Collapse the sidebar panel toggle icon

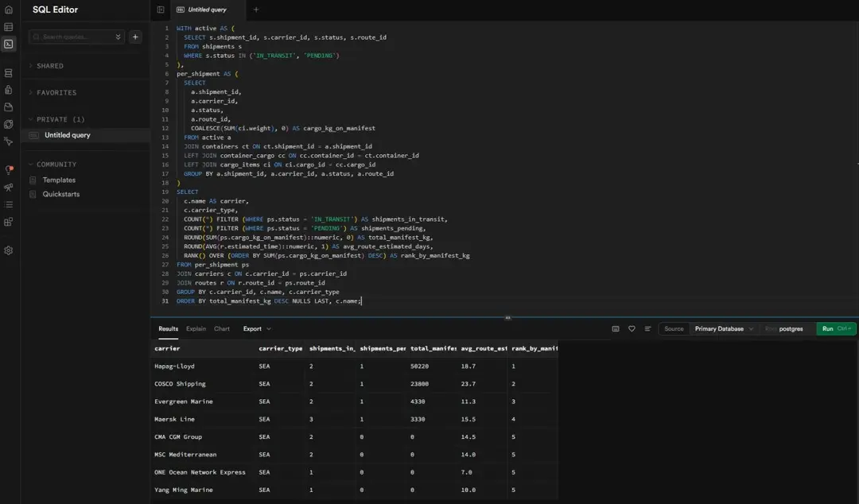(161, 10)
